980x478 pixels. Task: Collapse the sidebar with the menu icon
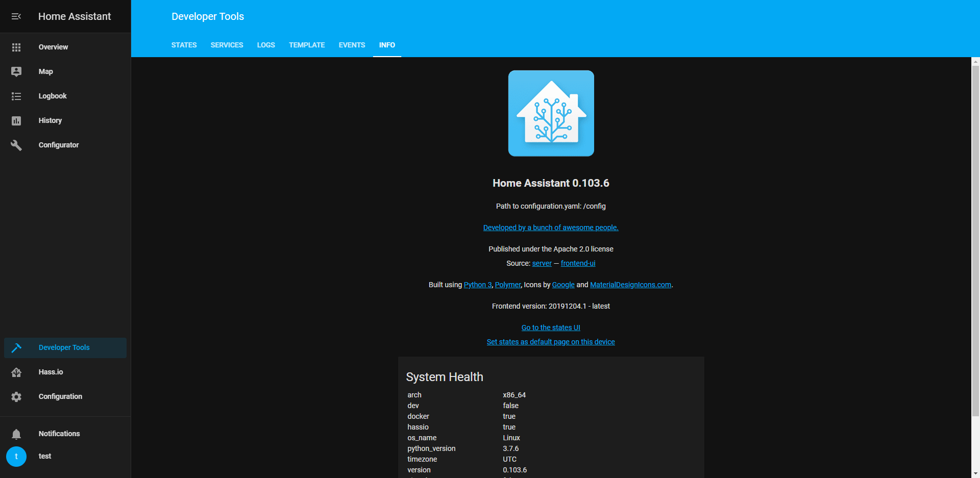(x=16, y=16)
